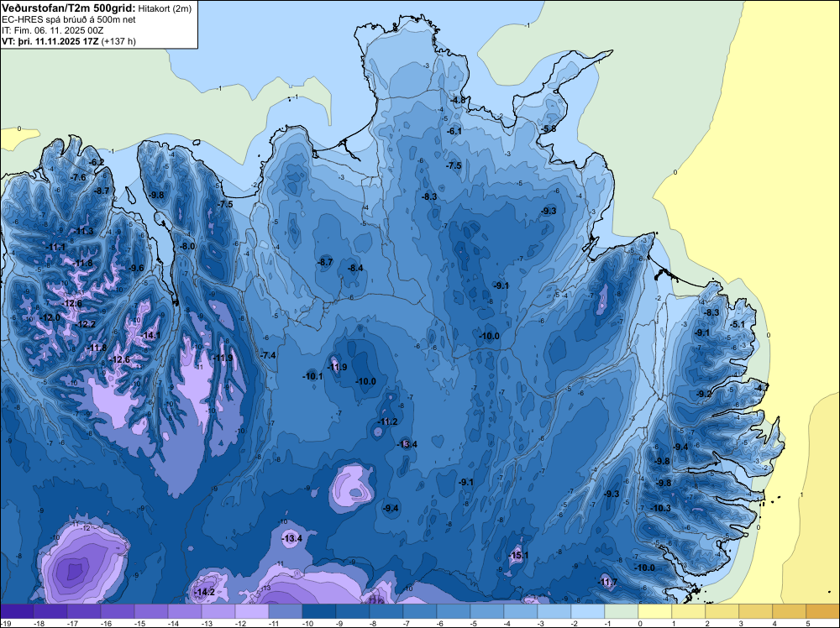Click the -14.1 temperature value
The height and width of the screenshot is (628, 840).
(x=150, y=335)
